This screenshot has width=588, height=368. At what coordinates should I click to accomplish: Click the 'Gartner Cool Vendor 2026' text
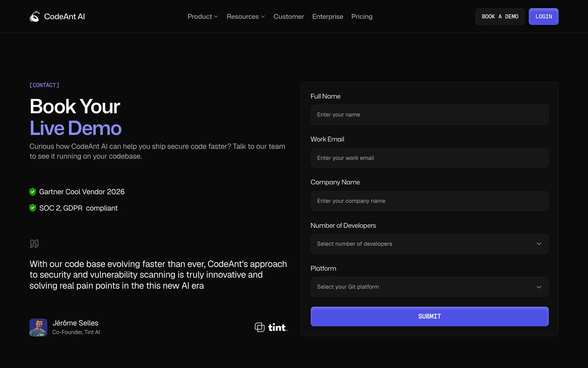point(82,192)
